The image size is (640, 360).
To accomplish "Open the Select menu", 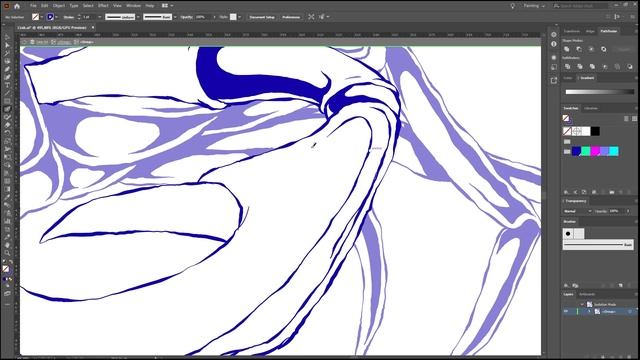I will 88,6.
